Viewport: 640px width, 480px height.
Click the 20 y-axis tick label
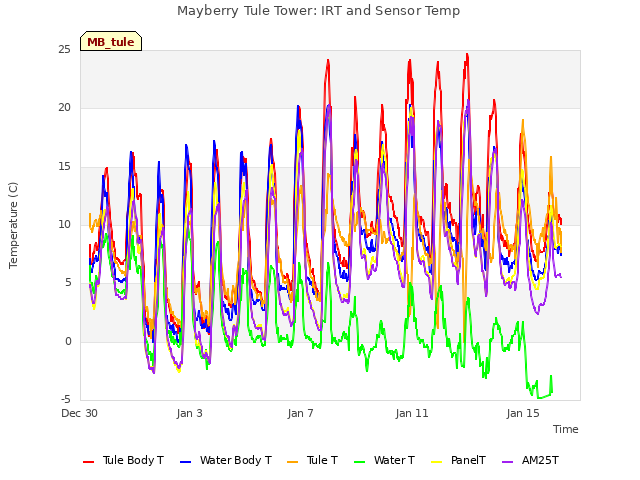pyautogui.click(x=64, y=108)
